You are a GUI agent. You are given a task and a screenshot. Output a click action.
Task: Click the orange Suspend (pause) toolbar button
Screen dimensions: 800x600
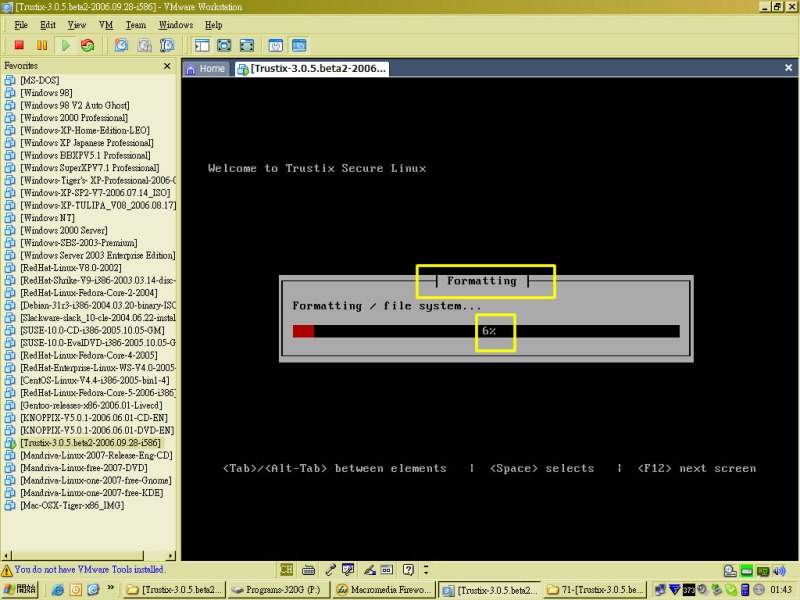tap(42, 45)
